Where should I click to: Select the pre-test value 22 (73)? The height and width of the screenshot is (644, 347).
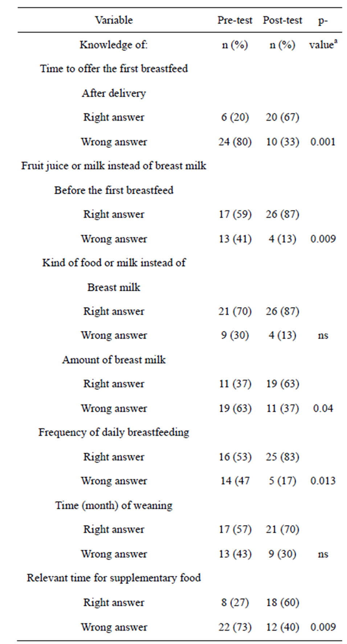click(x=235, y=627)
